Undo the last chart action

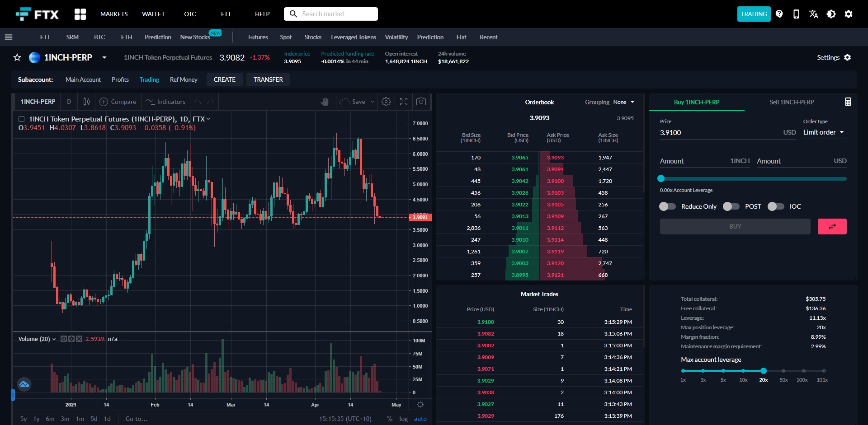tap(198, 102)
